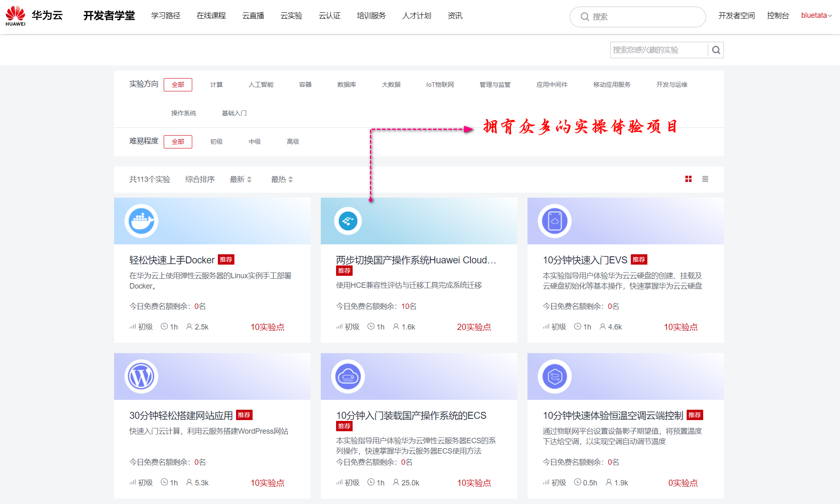Select 高级 difficulty filter
Screen dimensions: 840x504
293,141
